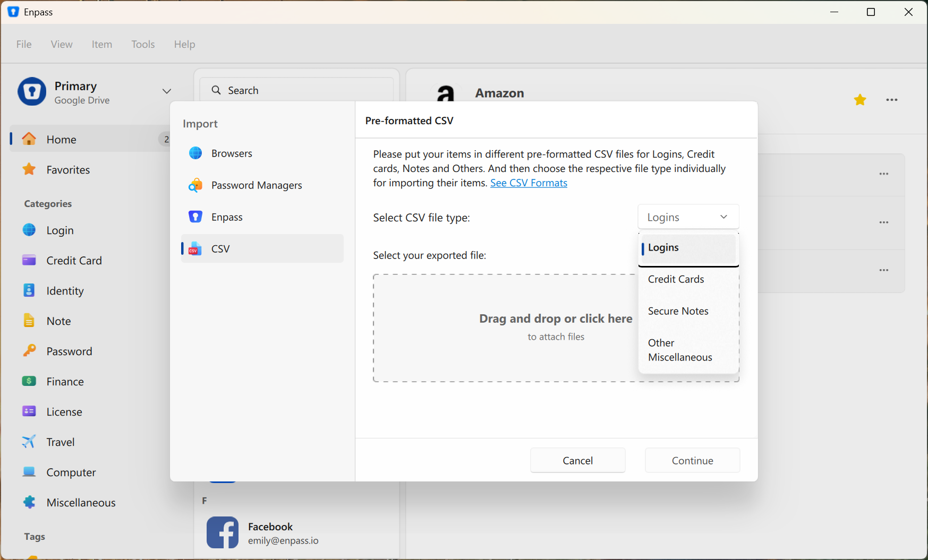Open the Credit Card category

(90, 260)
